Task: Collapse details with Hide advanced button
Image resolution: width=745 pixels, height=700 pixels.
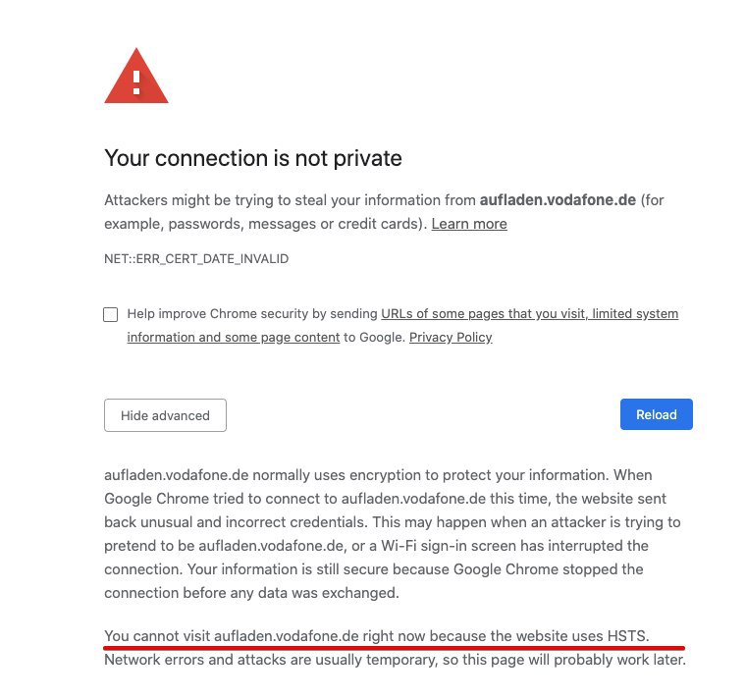Action: pos(165,415)
